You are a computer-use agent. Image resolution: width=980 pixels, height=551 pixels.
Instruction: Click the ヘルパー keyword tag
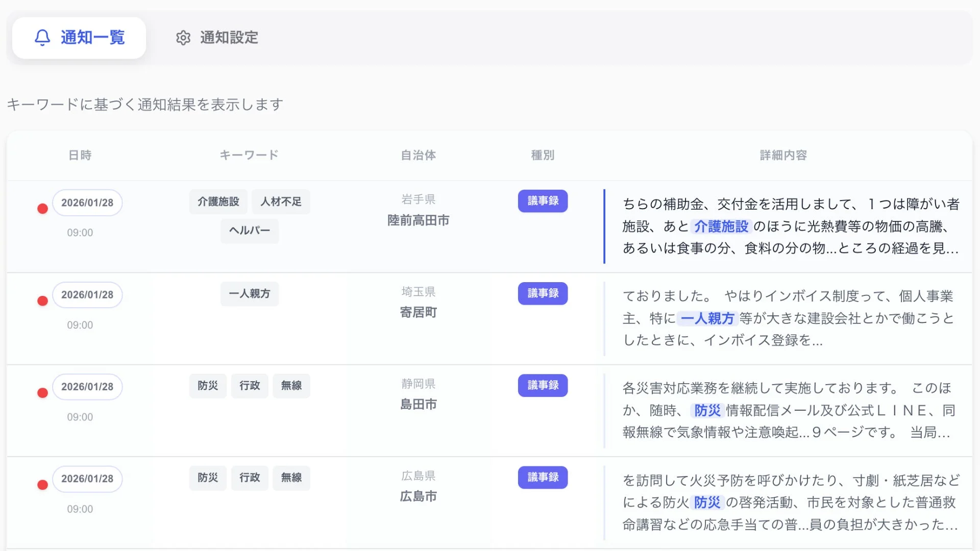[x=249, y=231]
